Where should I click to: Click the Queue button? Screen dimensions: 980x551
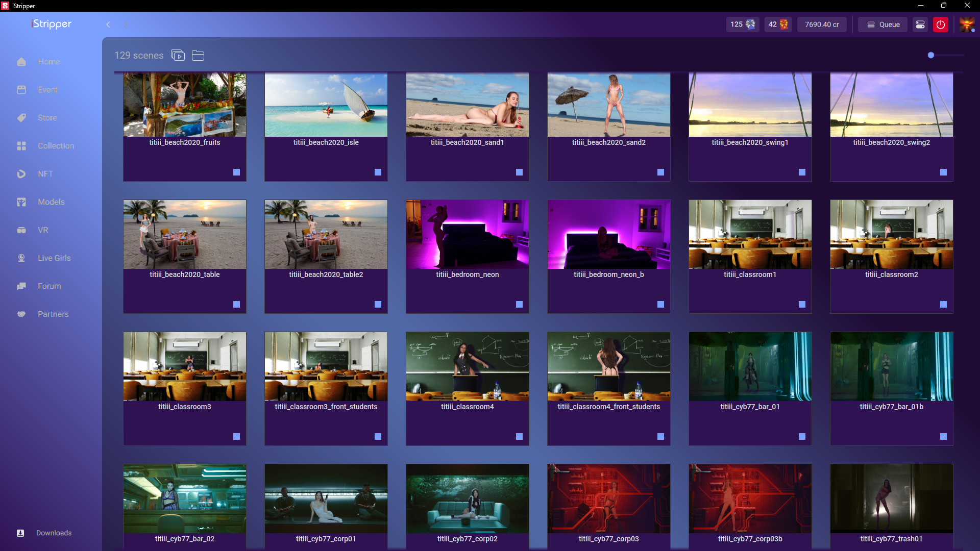[883, 24]
